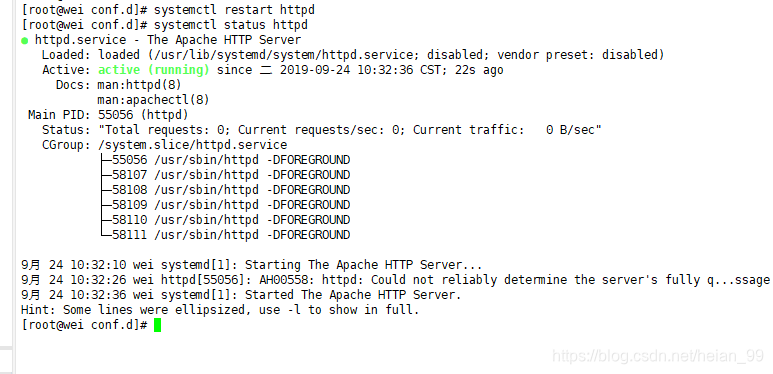
Task: Click the 'Started The Apache HTTP Server' log line
Action: pos(241,295)
